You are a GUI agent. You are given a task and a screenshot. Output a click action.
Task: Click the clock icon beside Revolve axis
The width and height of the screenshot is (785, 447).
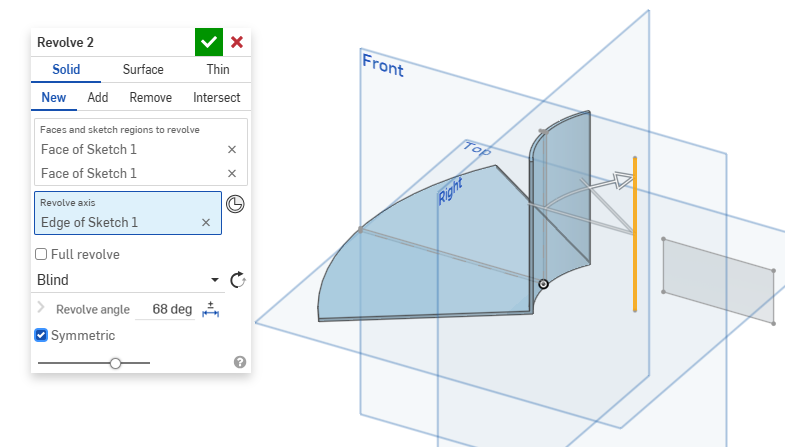(x=235, y=204)
